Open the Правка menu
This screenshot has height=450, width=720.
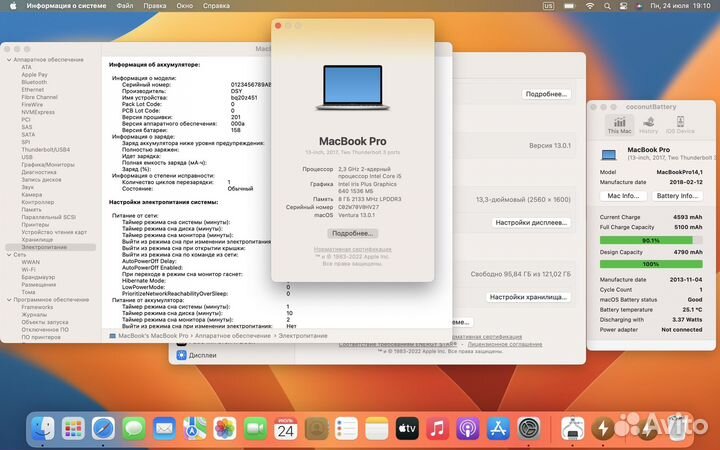(155, 6)
